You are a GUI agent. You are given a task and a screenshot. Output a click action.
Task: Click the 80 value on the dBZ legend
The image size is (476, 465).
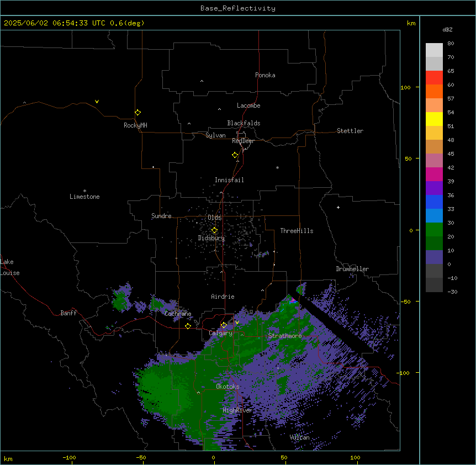coord(451,44)
